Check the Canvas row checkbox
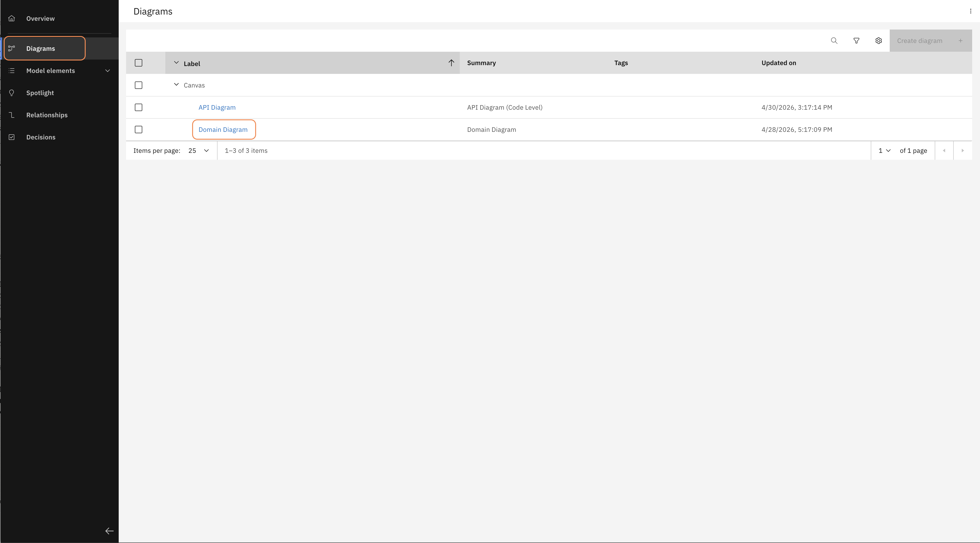This screenshot has width=980, height=543. pyautogui.click(x=139, y=85)
